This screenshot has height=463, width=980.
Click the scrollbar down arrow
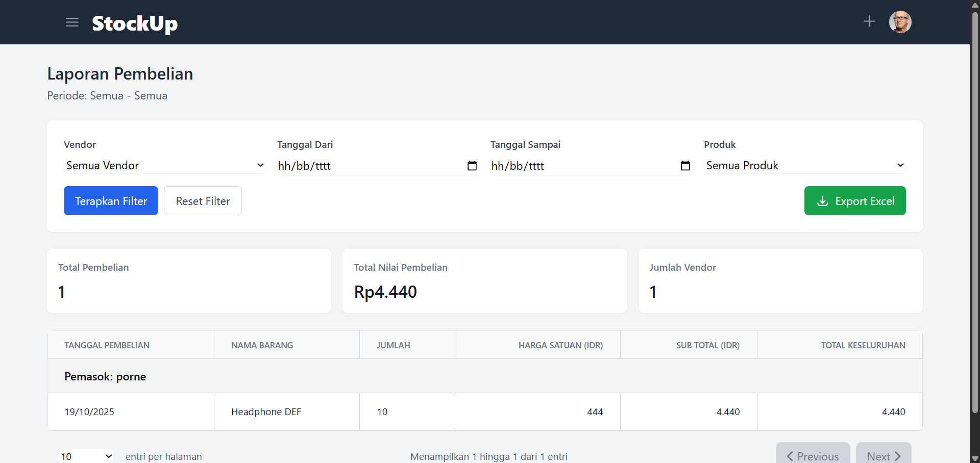(974, 458)
